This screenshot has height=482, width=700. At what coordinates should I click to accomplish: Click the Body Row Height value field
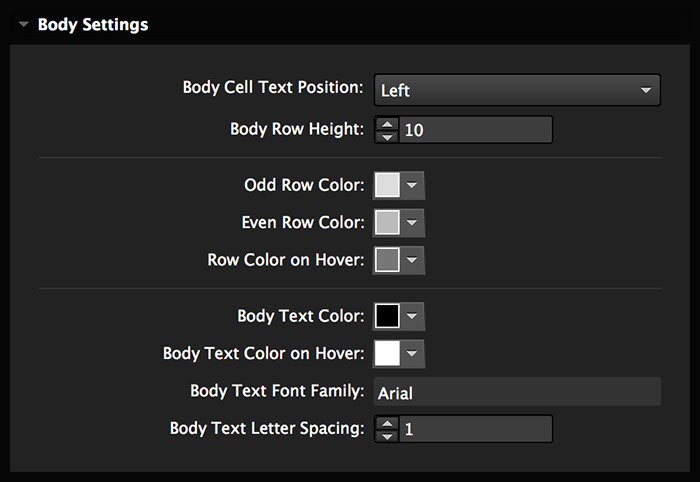(x=475, y=130)
